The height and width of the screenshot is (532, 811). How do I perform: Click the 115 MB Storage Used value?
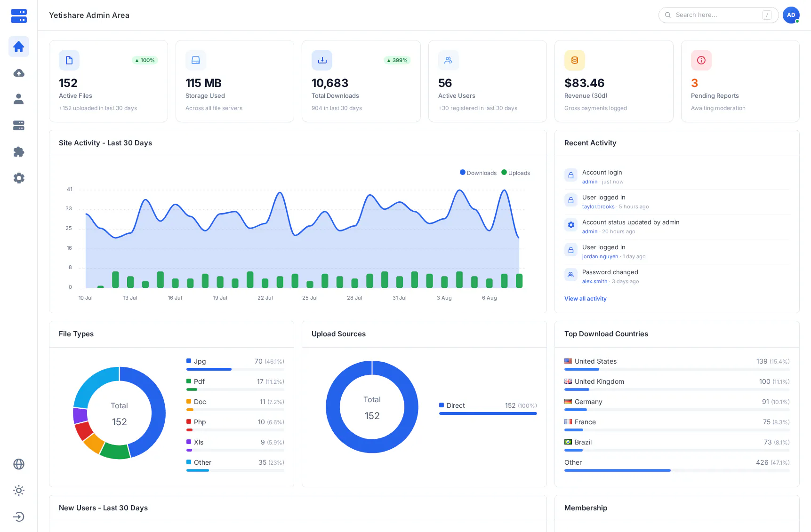click(203, 83)
